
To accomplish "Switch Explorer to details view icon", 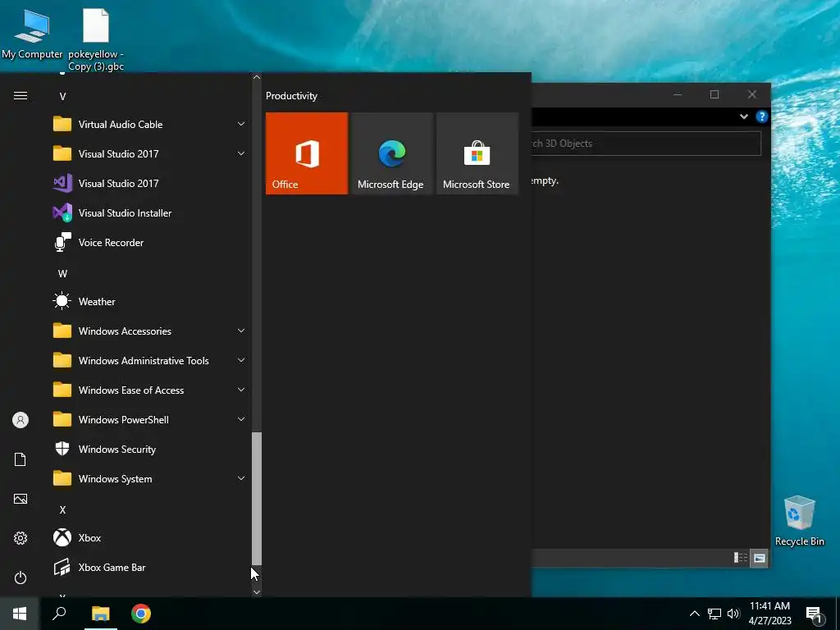I will pos(741,558).
